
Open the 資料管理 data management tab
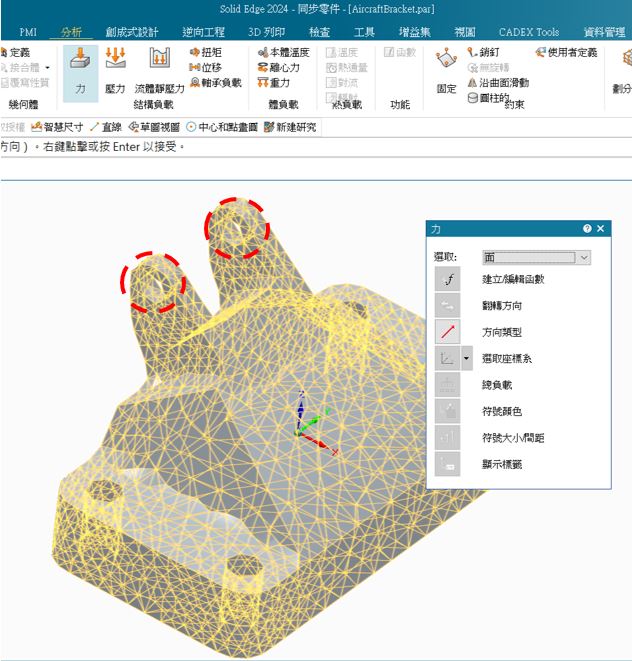[605, 32]
